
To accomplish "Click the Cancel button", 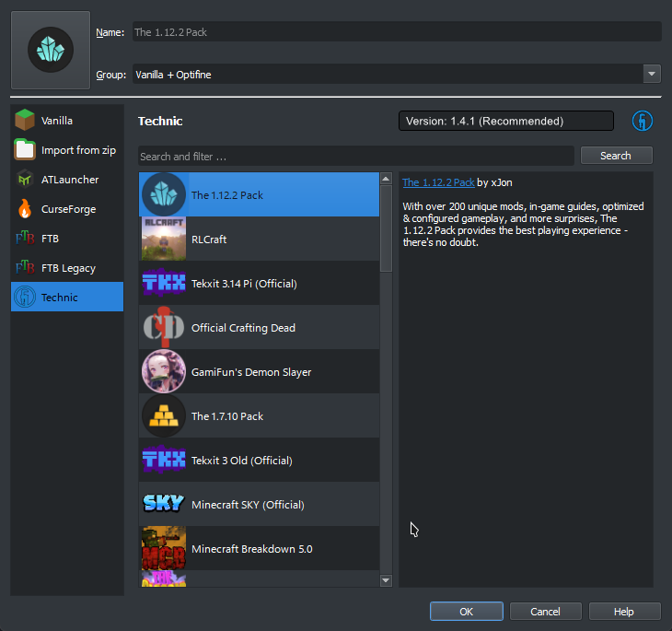I will (x=545, y=612).
